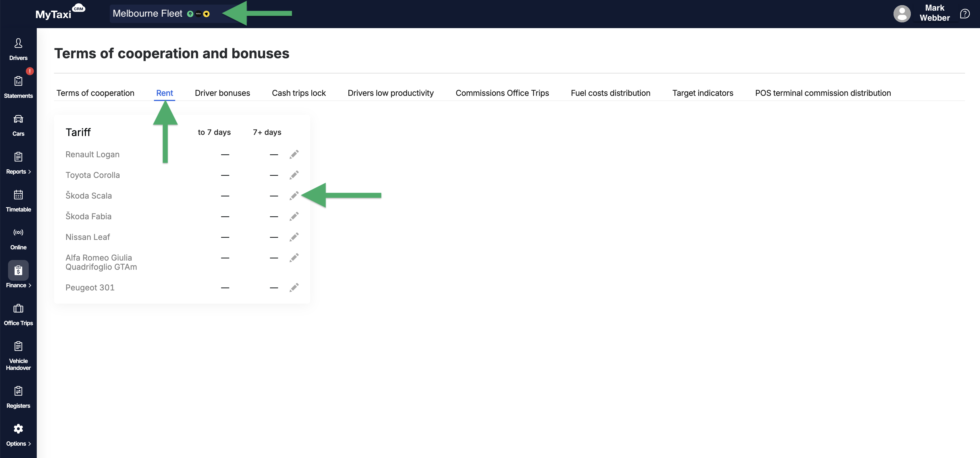Open Office Trips briefcase icon

[x=18, y=308]
